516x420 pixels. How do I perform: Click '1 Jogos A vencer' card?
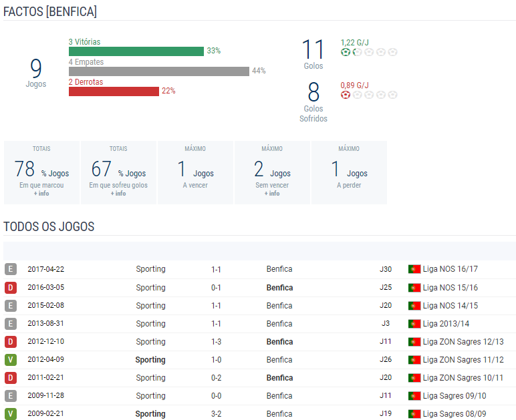coord(195,172)
